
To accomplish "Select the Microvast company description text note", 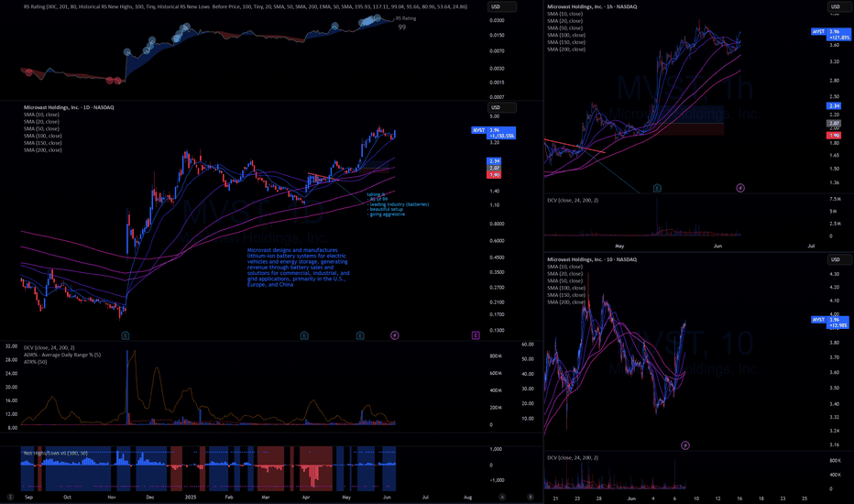I will [299, 267].
